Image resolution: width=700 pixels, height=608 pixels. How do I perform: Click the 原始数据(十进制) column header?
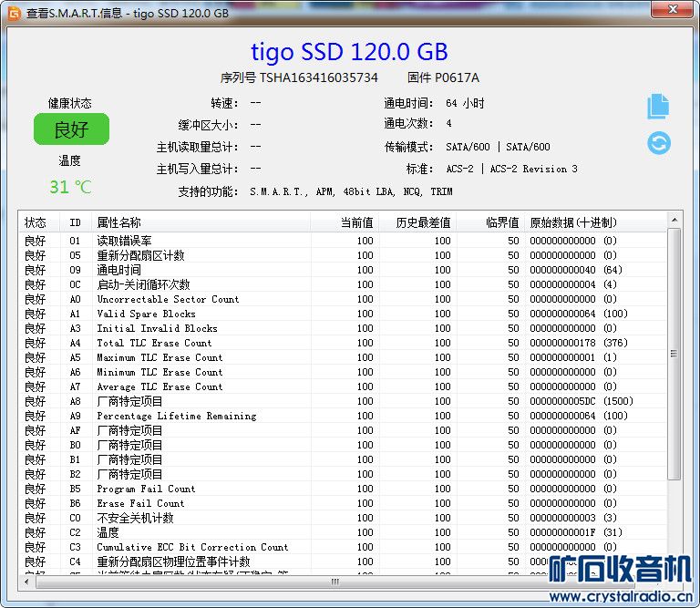[595, 222]
